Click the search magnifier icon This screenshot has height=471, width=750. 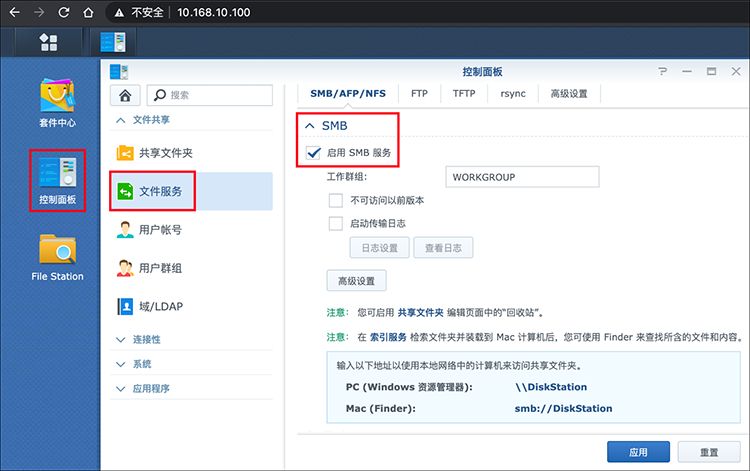point(160,95)
